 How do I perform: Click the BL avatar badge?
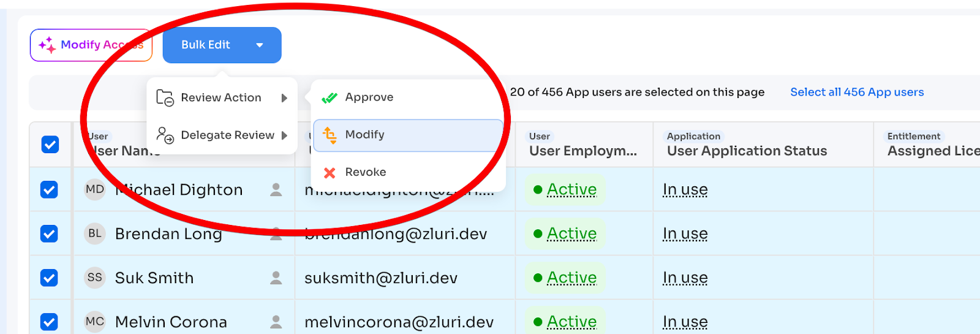coord(95,233)
